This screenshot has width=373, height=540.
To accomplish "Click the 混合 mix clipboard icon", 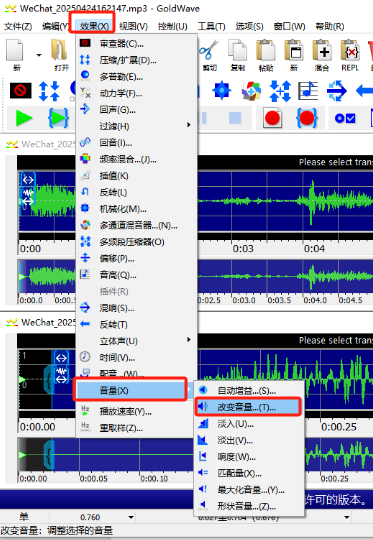I will (322, 55).
